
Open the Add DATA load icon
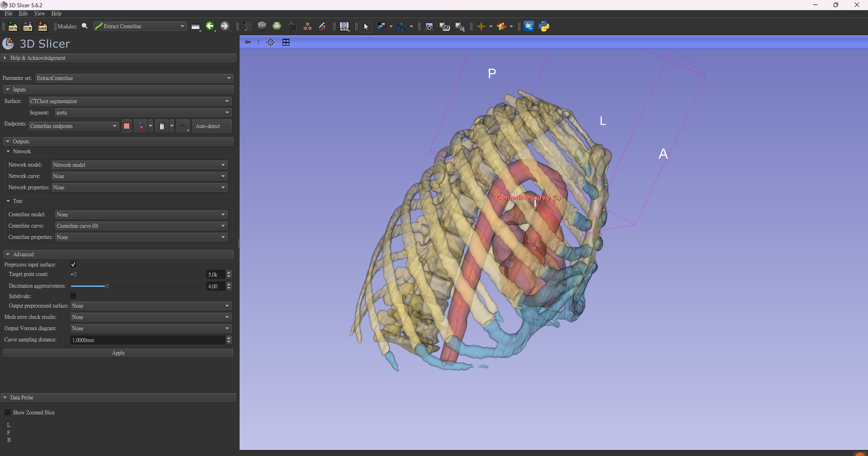click(x=13, y=26)
